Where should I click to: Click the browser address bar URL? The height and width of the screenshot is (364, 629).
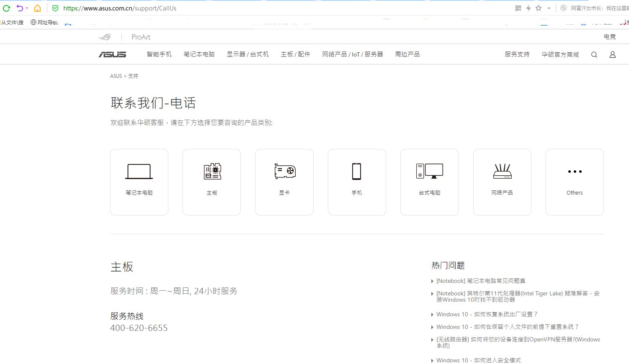120,8
